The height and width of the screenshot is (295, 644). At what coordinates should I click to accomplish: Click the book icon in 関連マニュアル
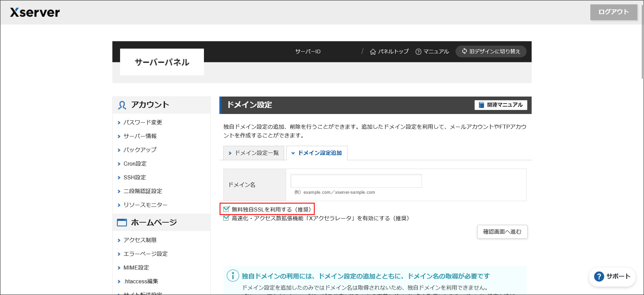pyautogui.click(x=481, y=105)
